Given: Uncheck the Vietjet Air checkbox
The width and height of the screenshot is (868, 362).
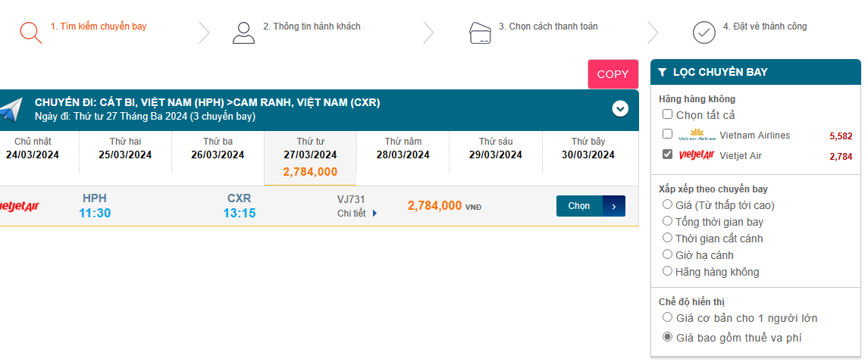Looking at the screenshot, I should pyautogui.click(x=667, y=154).
